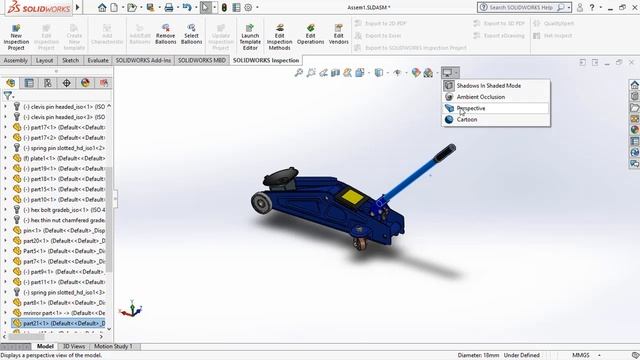
Task: Click the Print icon
Action: [169, 7]
